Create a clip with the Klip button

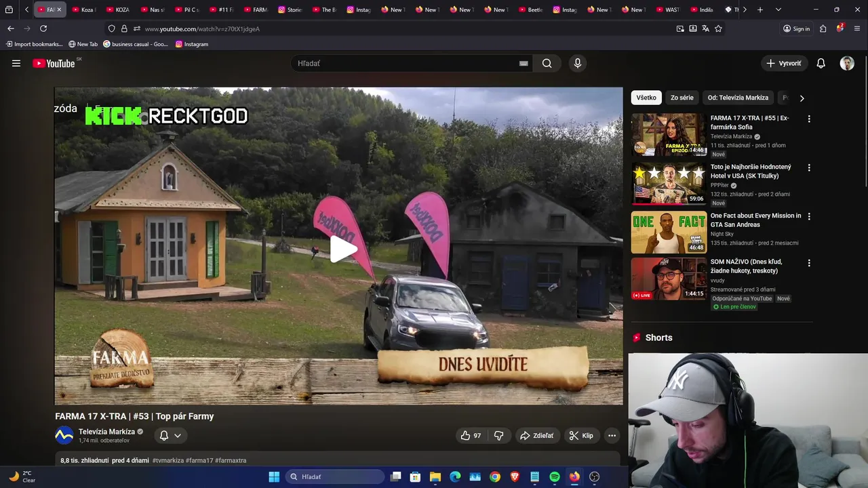[x=581, y=435]
